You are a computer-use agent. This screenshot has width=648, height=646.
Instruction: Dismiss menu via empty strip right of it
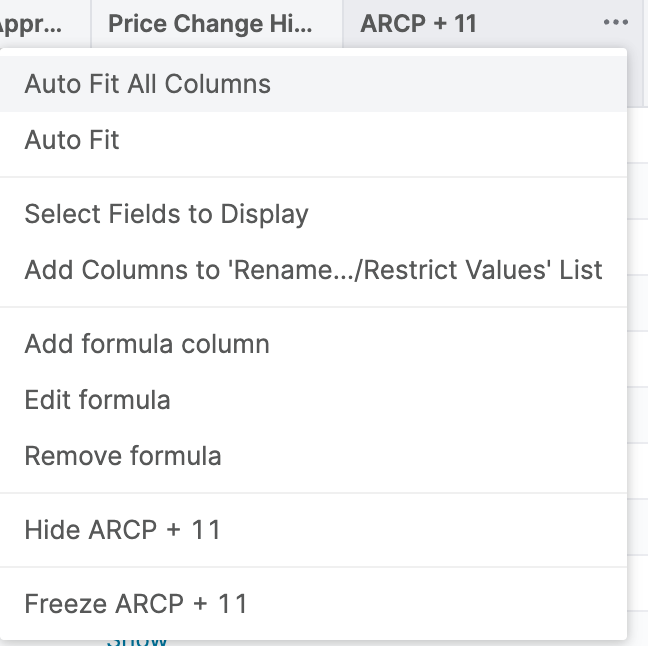pyautogui.click(x=638, y=300)
